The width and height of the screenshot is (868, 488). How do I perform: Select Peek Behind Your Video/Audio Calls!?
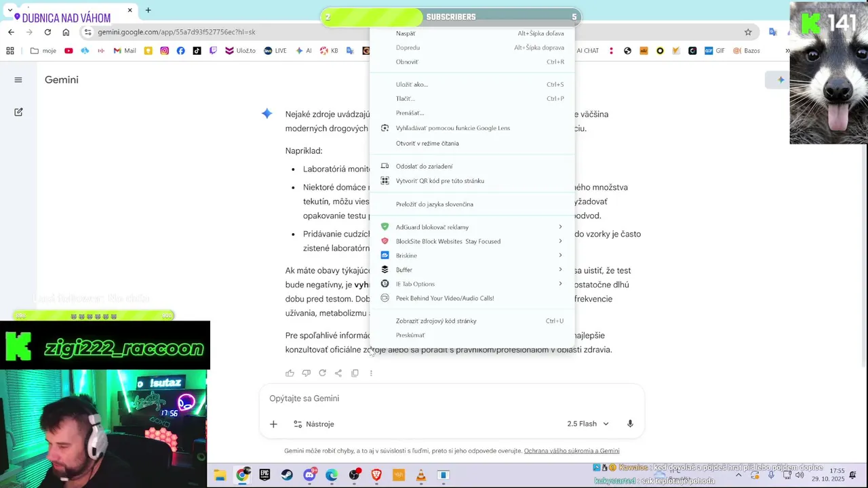[473, 298]
